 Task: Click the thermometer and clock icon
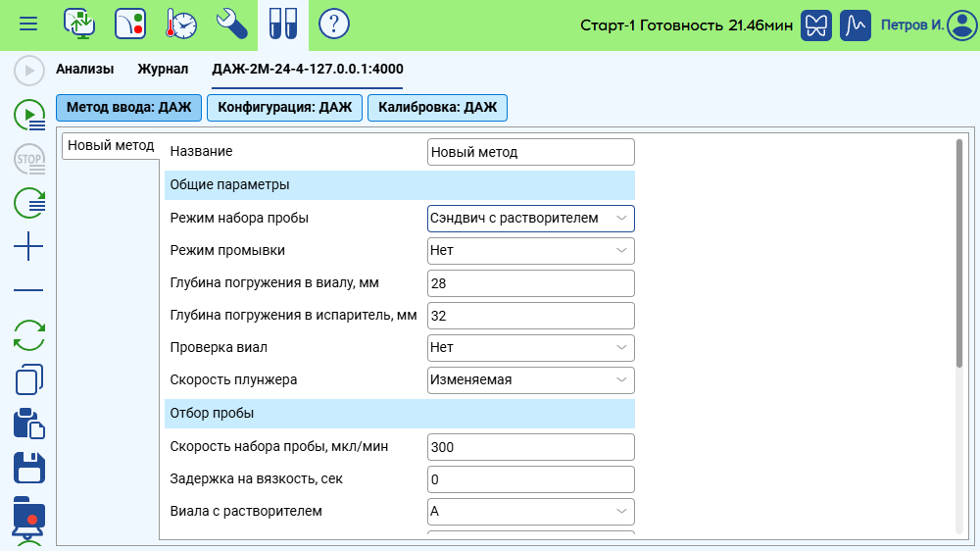tap(181, 24)
